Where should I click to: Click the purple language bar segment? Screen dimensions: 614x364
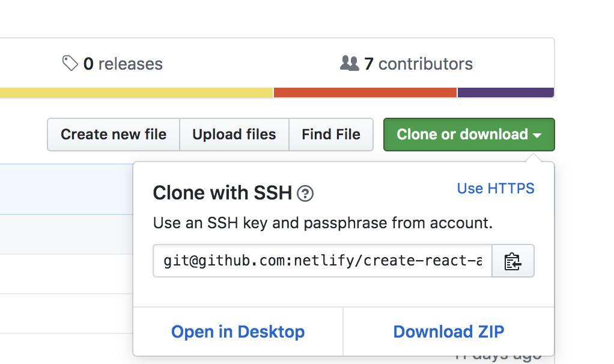pos(505,93)
